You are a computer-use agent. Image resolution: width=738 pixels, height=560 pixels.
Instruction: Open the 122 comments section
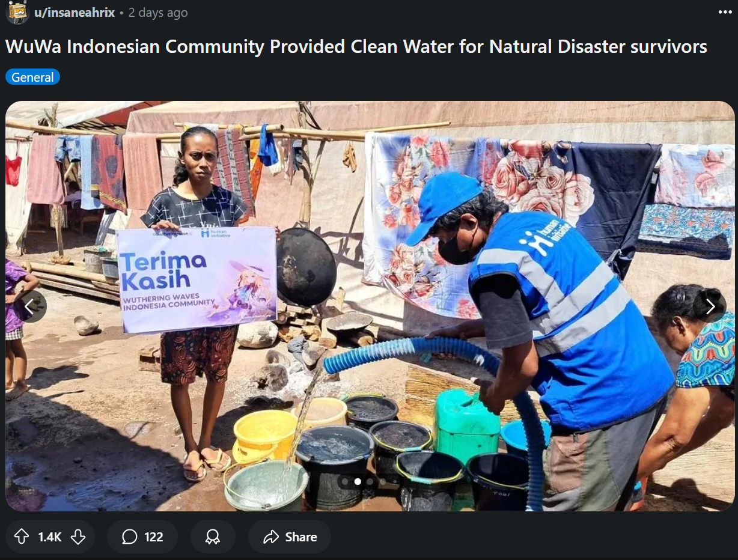point(142,537)
